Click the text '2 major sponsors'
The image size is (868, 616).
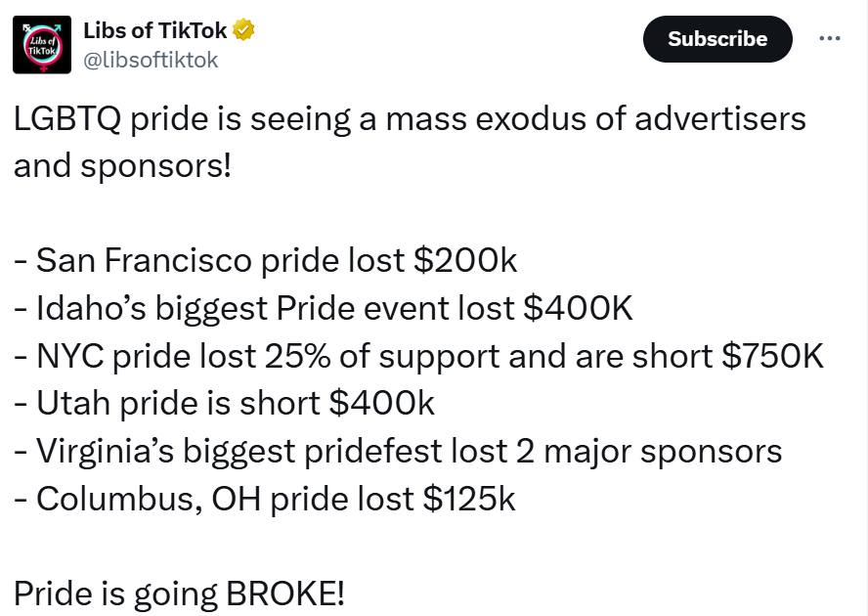645,451
